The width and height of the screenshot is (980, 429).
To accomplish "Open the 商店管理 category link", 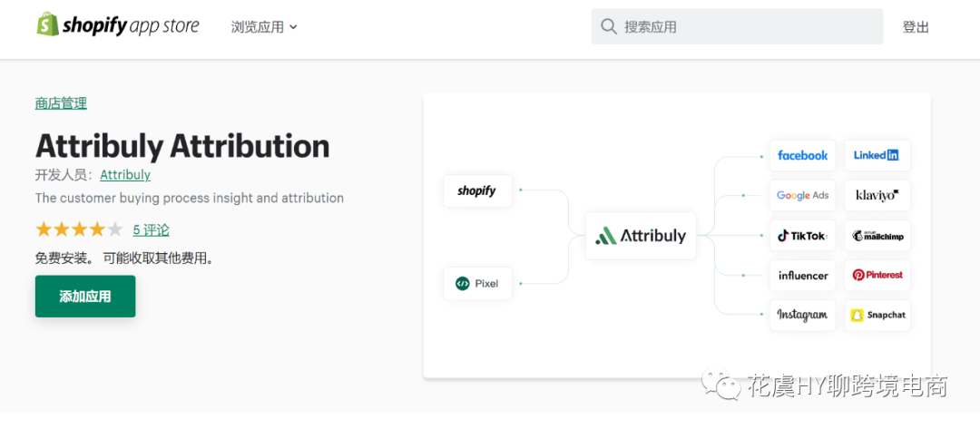I will [x=61, y=103].
